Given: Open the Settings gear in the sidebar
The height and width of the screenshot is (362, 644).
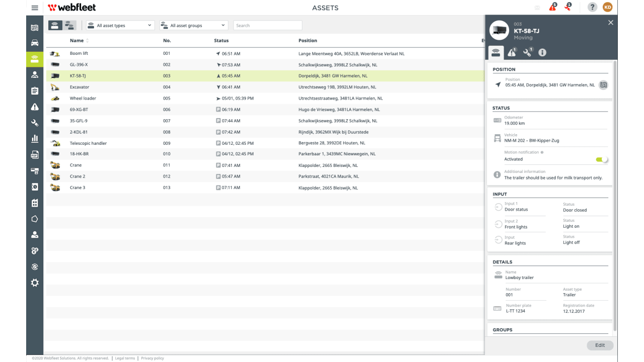Looking at the screenshot, I should [x=35, y=283].
